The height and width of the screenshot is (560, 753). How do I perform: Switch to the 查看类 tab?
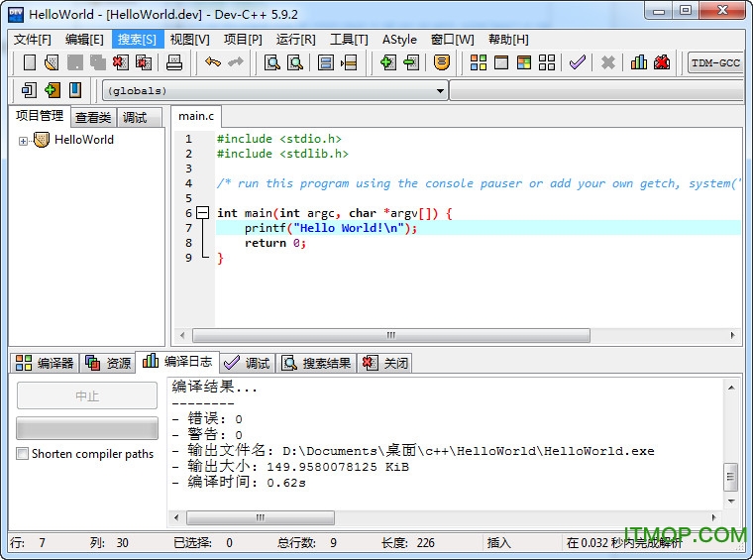click(x=93, y=117)
